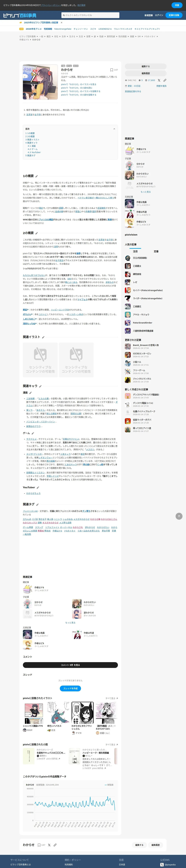Open 命乞いハバタス illustration thumbnail

(x=58, y=713)
